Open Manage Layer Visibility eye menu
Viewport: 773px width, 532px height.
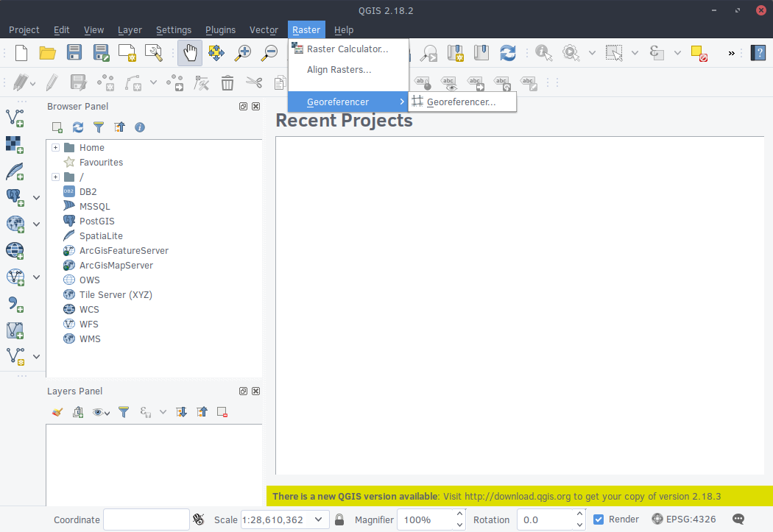[x=101, y=412]
